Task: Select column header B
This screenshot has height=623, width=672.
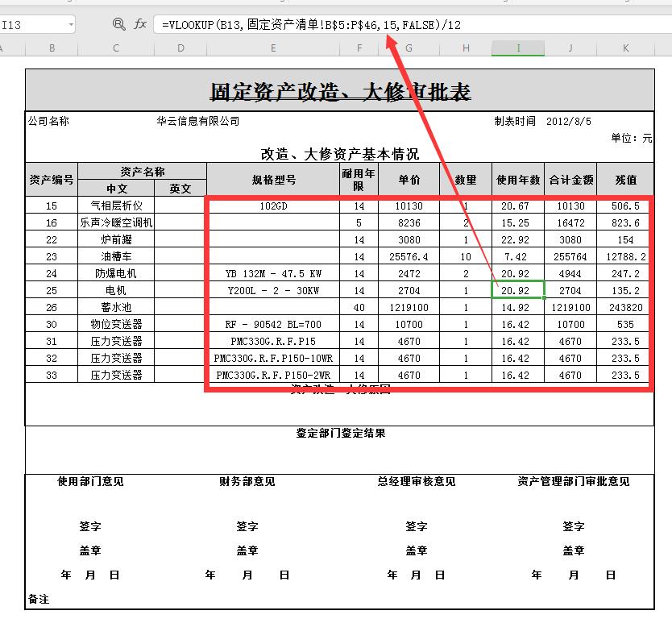Action: tap(52, 48)
